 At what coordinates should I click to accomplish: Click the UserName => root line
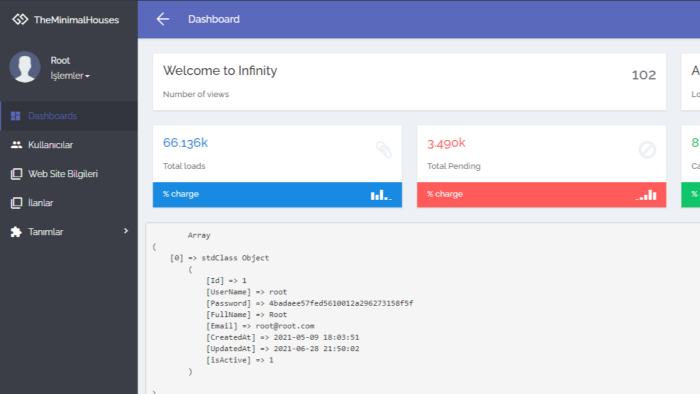[246, 292]
